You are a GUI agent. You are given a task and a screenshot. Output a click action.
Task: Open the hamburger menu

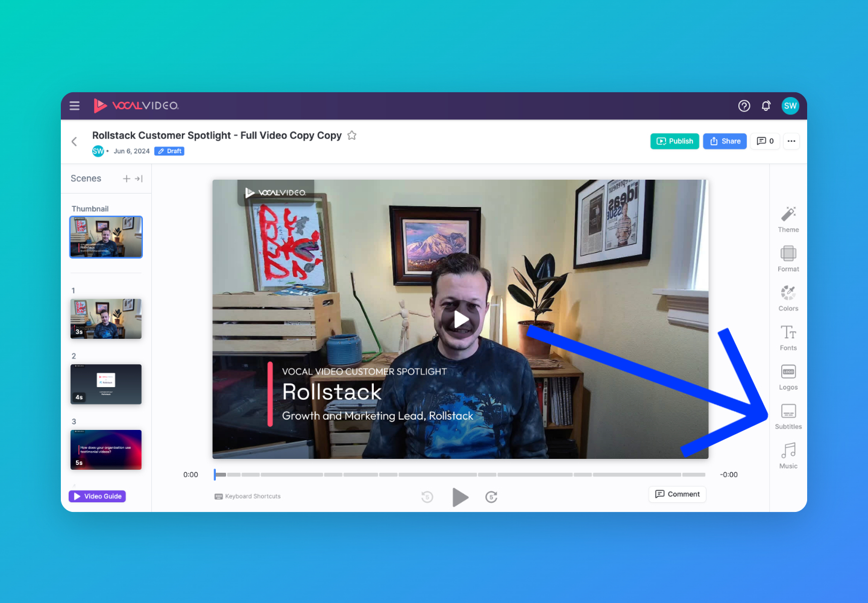[x=75, y=106]
